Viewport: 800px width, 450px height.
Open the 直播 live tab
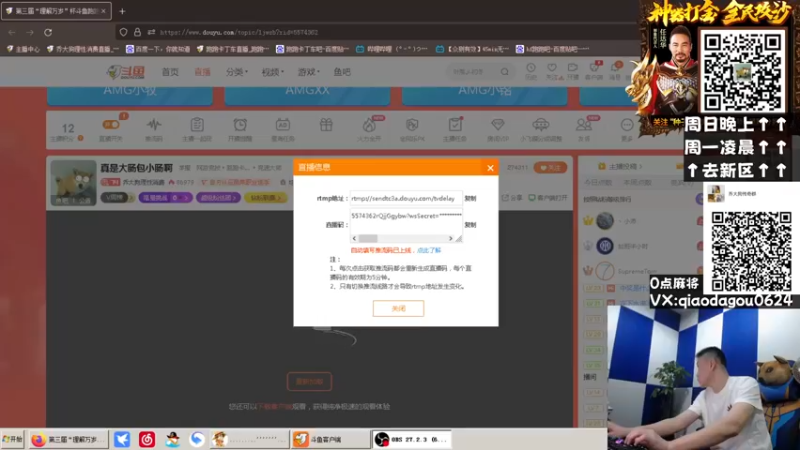click(x=202, y=72)
